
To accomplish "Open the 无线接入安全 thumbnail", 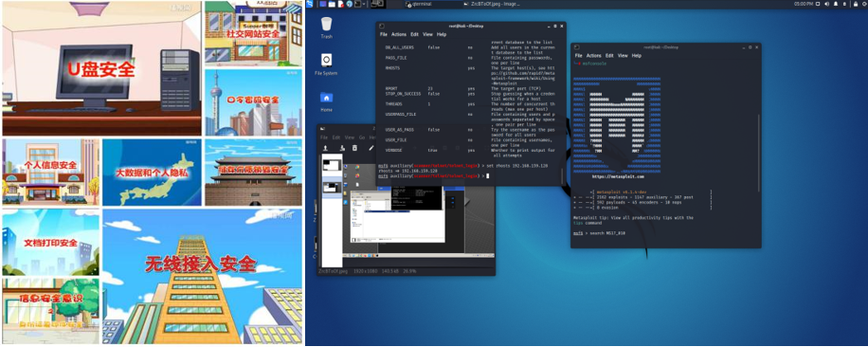I will click(203, 276).
